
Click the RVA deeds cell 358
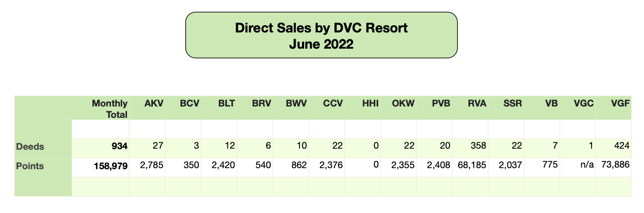[x=479, y=145]
